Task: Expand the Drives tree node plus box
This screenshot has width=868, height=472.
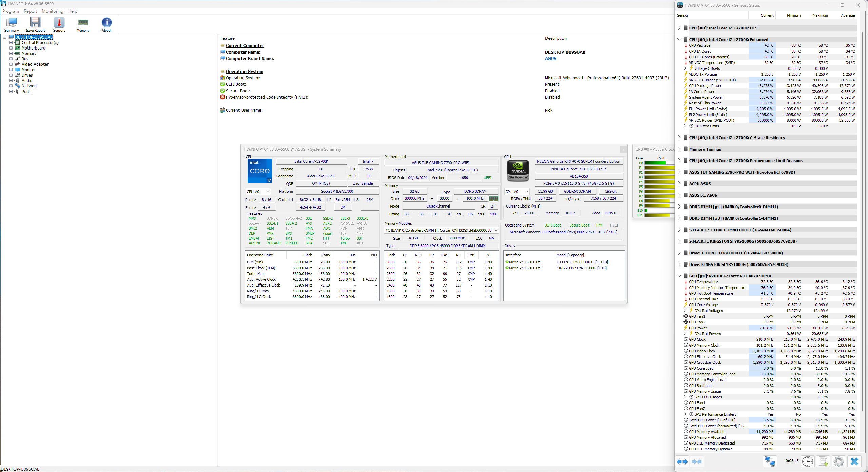Action: pyautogui.click(x=11, y=75)
